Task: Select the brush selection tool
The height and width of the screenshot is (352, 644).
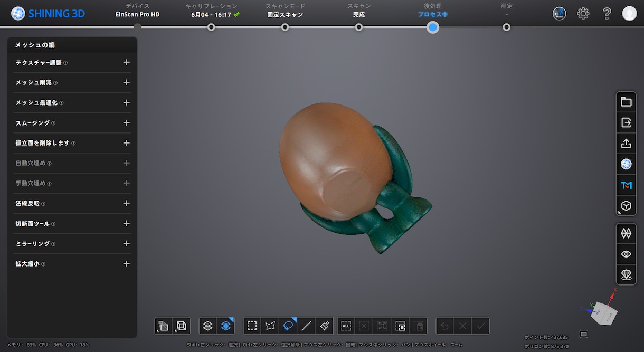Action: 324,326
